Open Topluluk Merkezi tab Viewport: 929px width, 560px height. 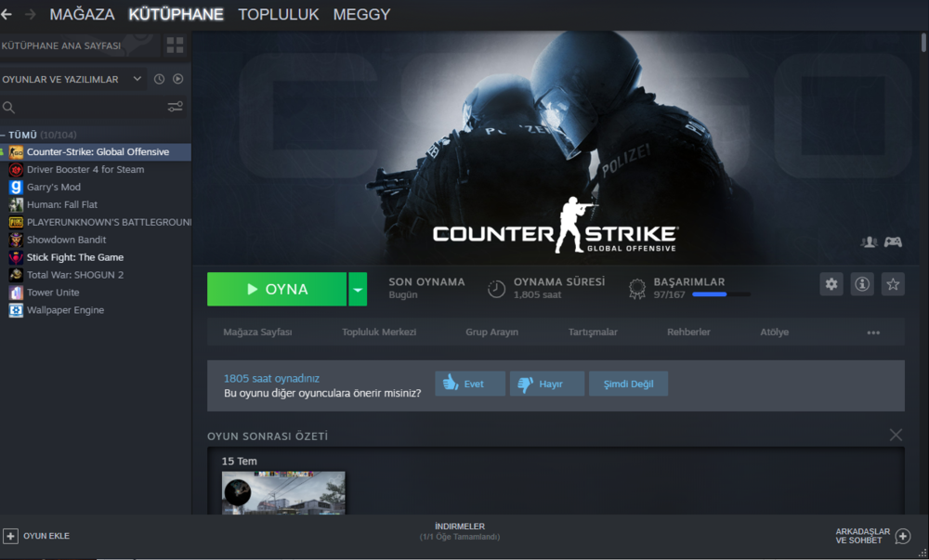click(379, 332)
